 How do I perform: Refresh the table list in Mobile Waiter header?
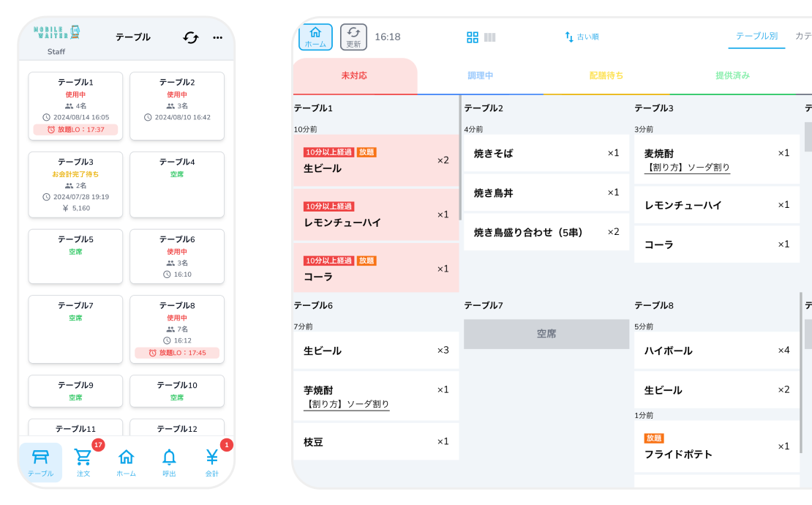(x=190, y=39)
